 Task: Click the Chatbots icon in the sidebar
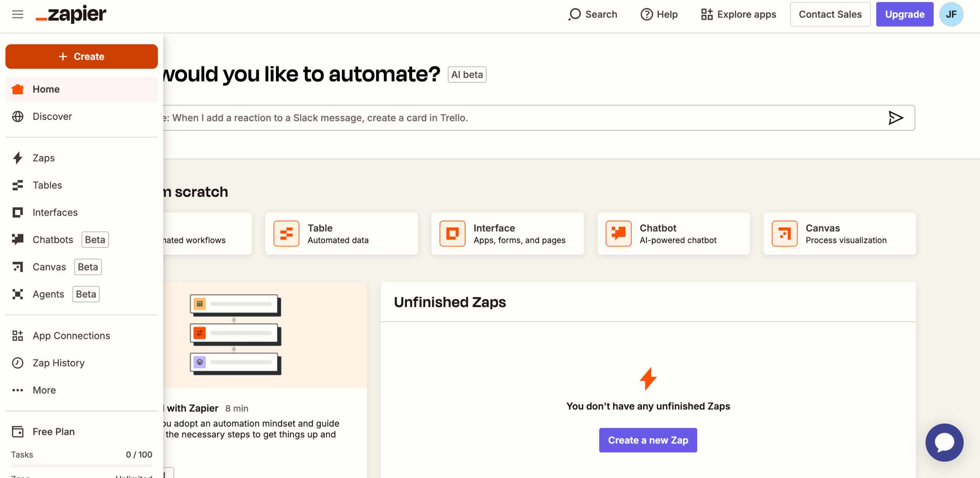pos(18,240)
